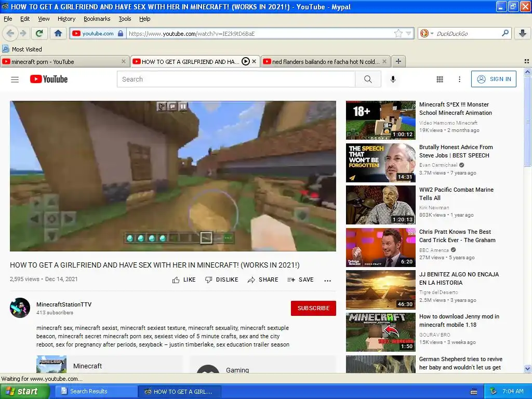Click the magnifier in the DuckDuckGo box

pyautogui.click(x=505, y=33)
